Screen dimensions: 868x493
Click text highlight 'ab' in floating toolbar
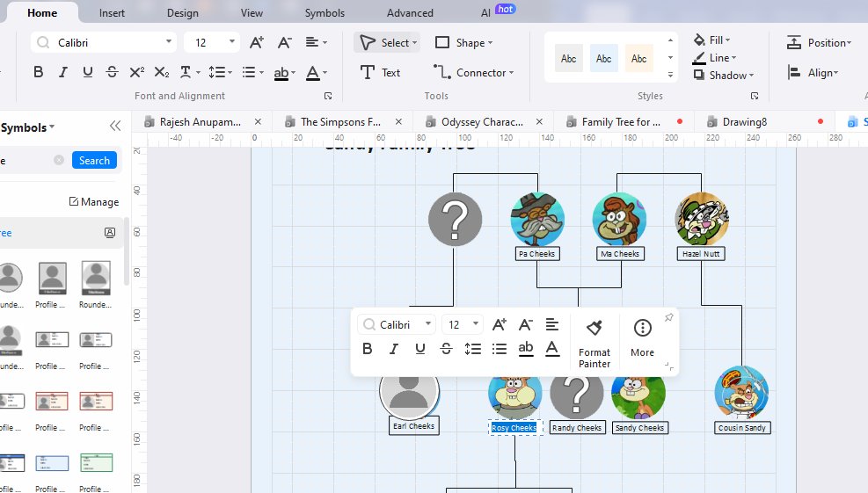coord(526,349)
